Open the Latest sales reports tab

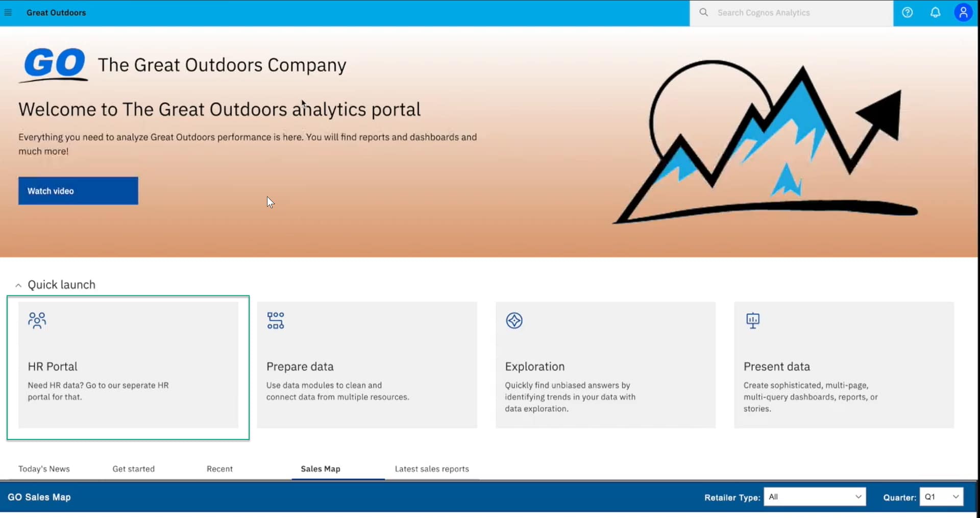click(x=431, y=468)
